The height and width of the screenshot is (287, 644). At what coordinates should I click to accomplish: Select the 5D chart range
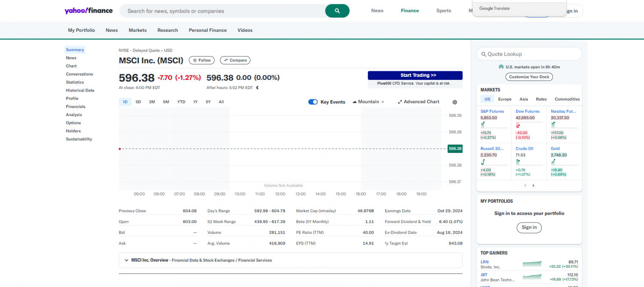(x=138, y=102)
